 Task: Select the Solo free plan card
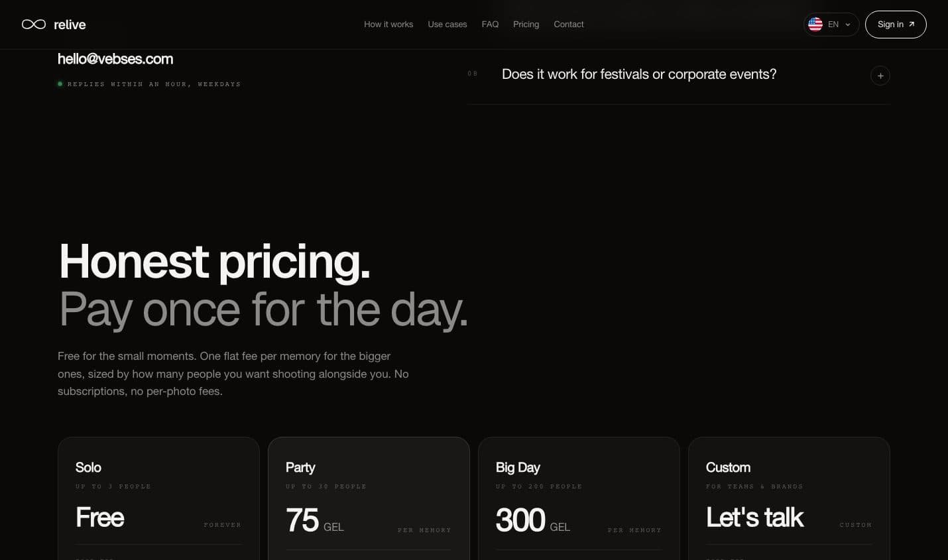[x=158, y=498]
